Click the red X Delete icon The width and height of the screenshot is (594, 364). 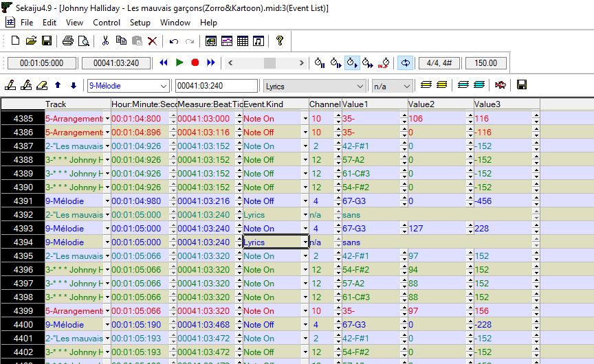pos(152,41)
